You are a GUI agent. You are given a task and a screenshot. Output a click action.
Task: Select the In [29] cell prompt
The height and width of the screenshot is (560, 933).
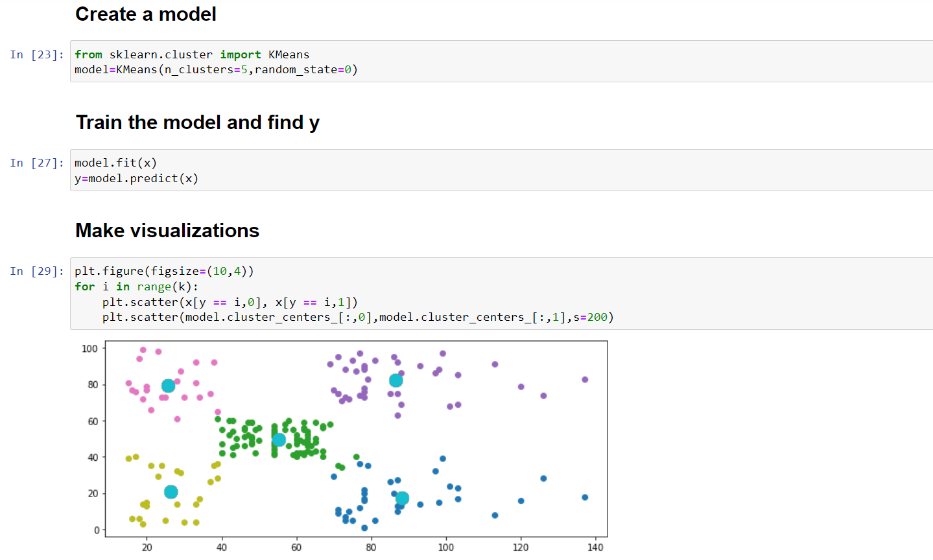pos(37,271)
